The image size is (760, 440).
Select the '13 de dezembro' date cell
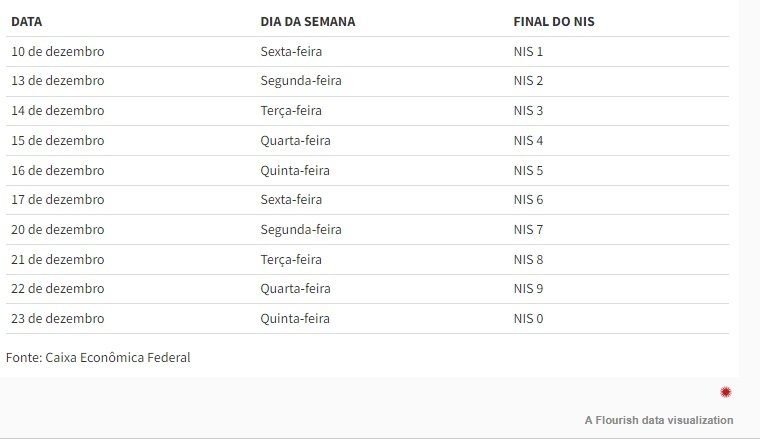tap(57, 81)
